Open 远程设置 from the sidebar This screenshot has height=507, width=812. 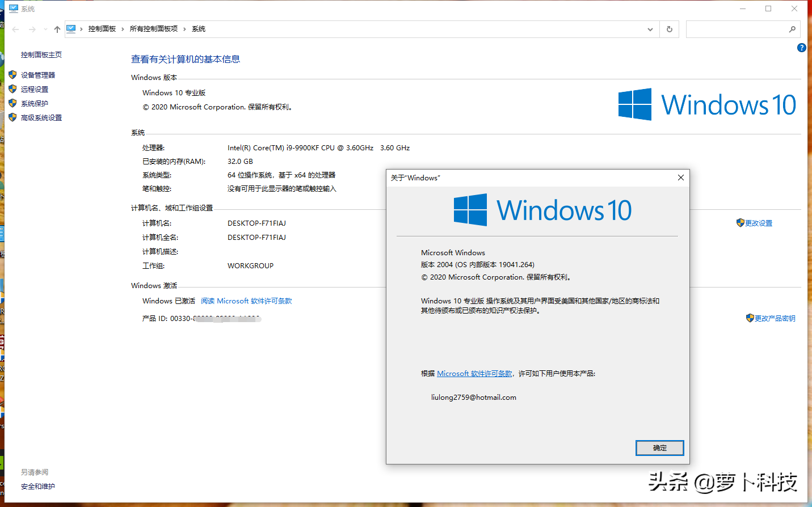point(35,89)
